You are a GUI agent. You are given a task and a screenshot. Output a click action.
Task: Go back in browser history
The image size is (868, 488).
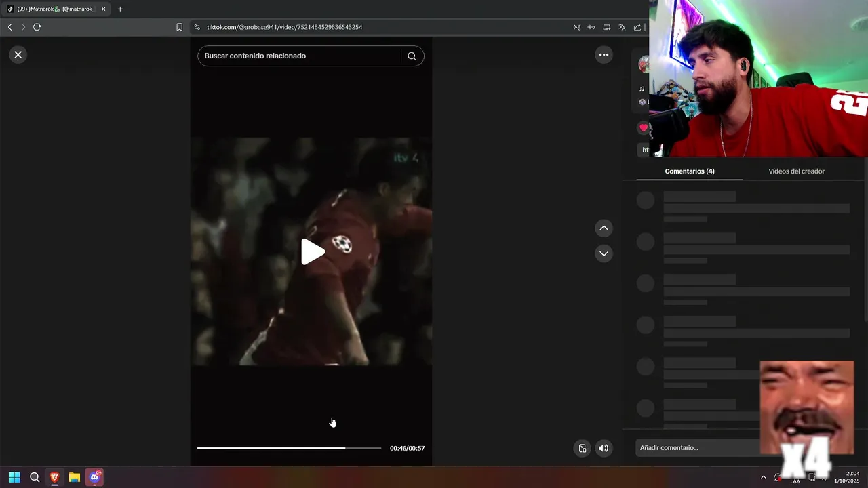(9, 27)
